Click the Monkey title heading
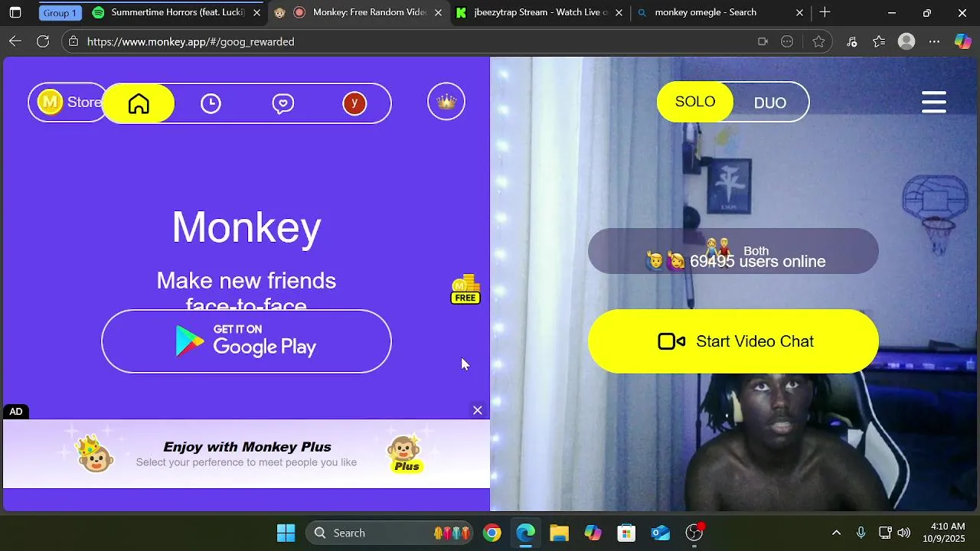 click(247, 227)
